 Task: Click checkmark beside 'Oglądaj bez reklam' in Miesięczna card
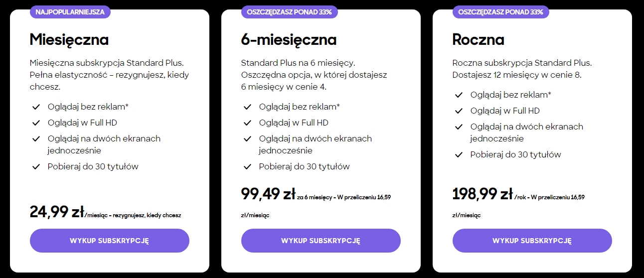coord(36,107)
